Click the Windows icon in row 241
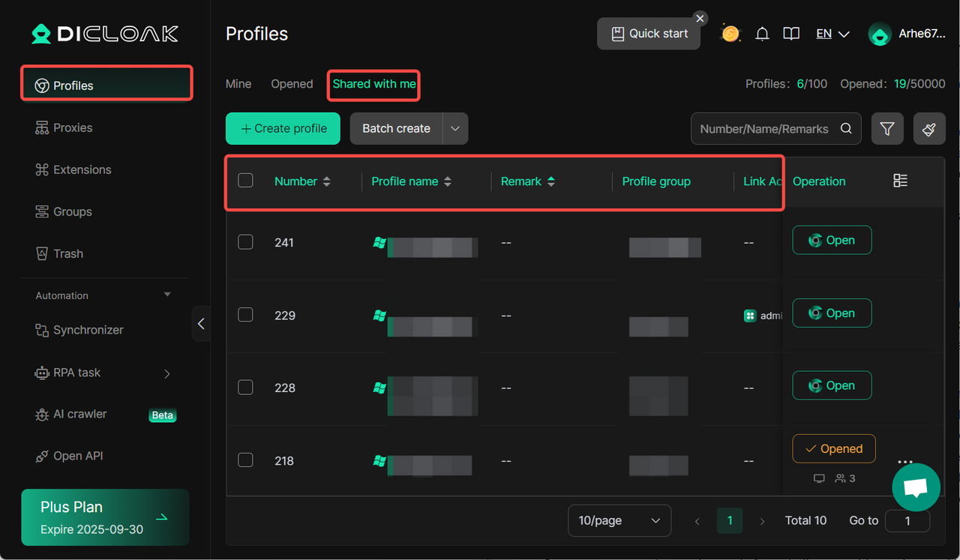This screenshot has height=560, width=960. tap(379, 243)
